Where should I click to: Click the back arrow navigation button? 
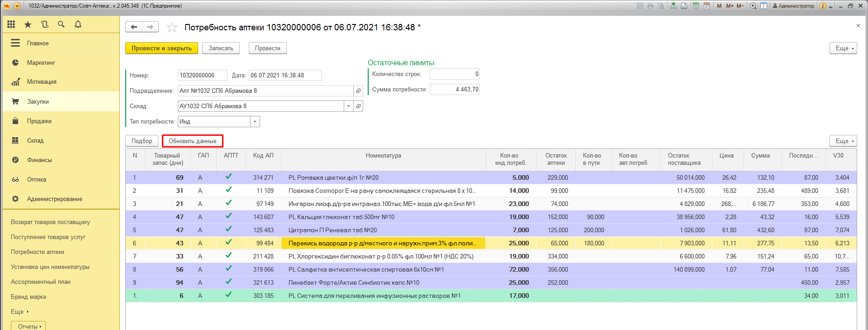tap(134, 27)
